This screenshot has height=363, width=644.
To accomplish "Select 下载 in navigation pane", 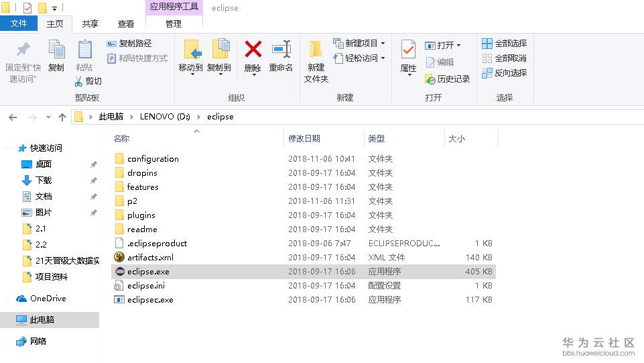I will (x=44, y=180).
